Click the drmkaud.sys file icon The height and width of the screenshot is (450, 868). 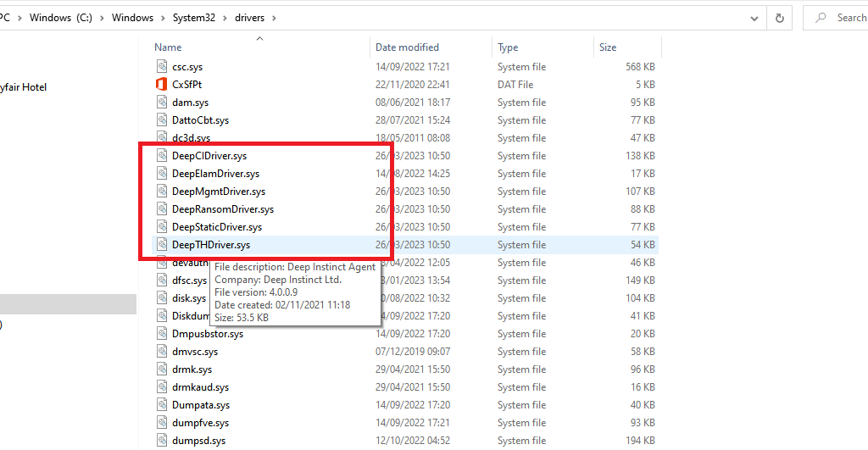(x=162, y=387)
